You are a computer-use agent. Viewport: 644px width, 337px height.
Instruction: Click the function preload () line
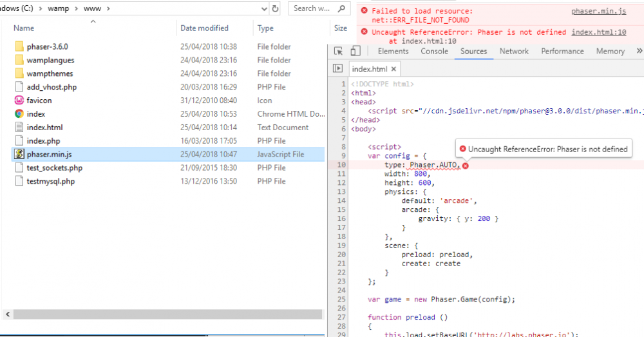point(408,317)
